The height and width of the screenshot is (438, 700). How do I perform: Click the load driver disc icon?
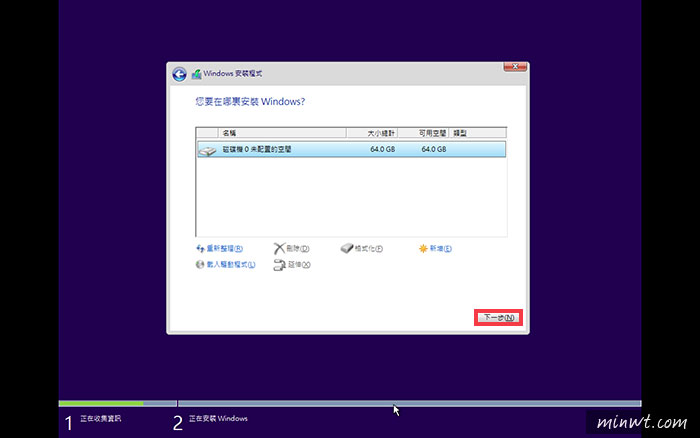click(x=200, y=265)
